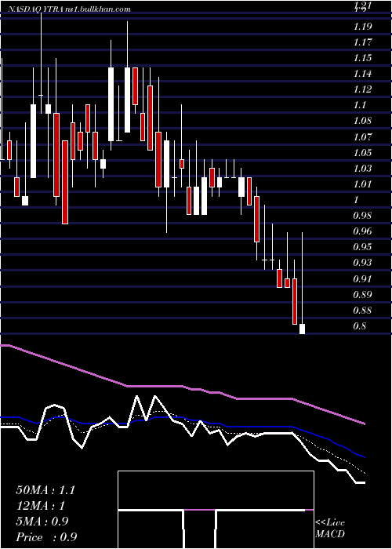The height and width of the screenshot is (549, 392).
Task: Click the 0.91 price axis label
Action: tap(362, 279)
